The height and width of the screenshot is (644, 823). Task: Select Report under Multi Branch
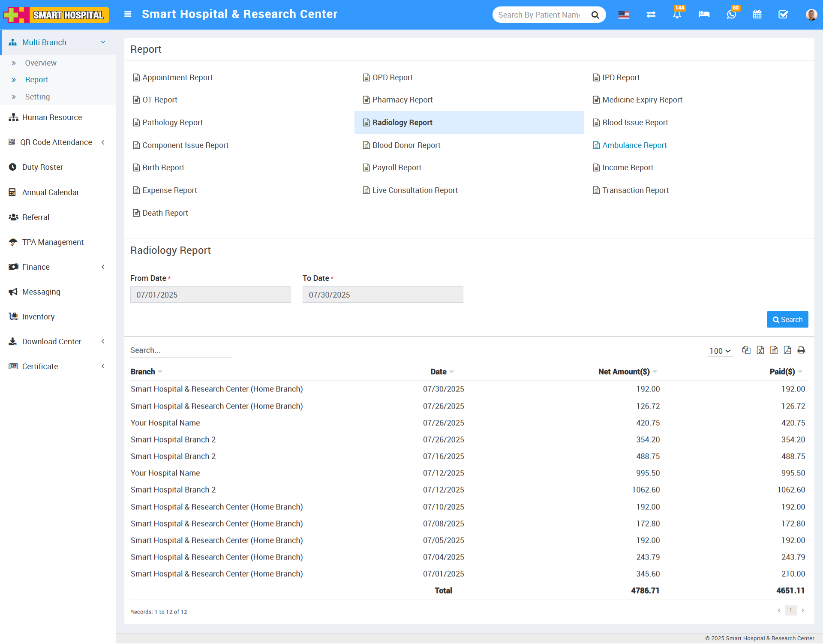pos(36,80)
